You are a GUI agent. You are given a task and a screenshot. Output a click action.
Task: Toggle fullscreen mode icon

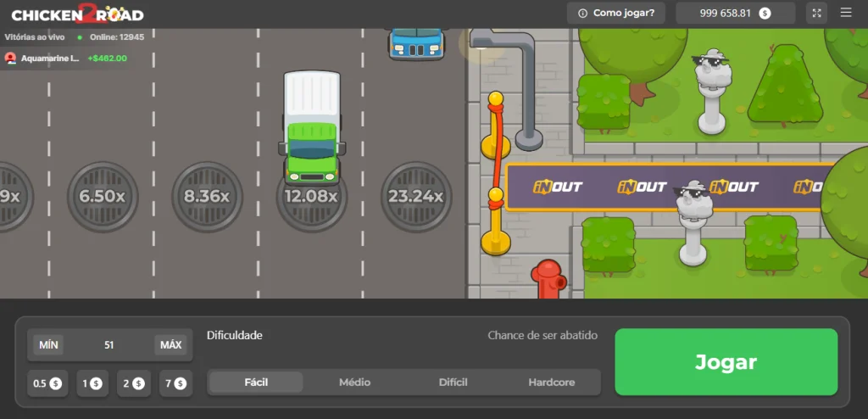click(x=816, y=13)
